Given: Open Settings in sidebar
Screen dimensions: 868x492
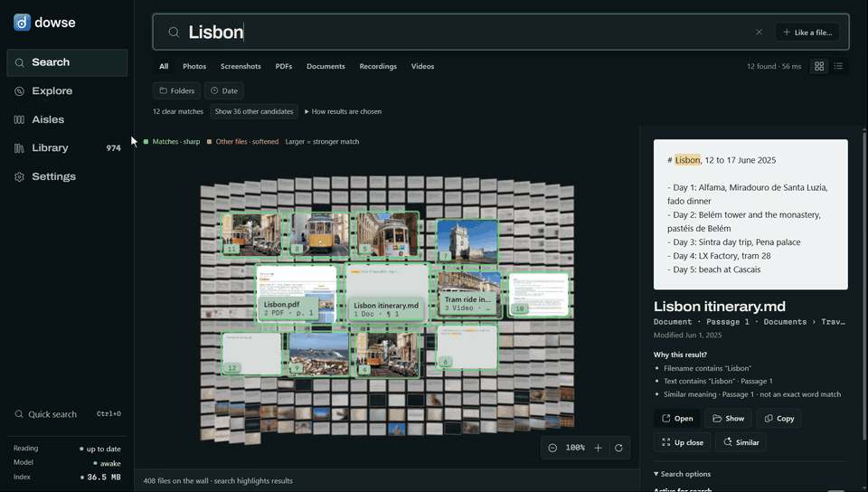Looking at the screenshot, I should coord(67,176).
